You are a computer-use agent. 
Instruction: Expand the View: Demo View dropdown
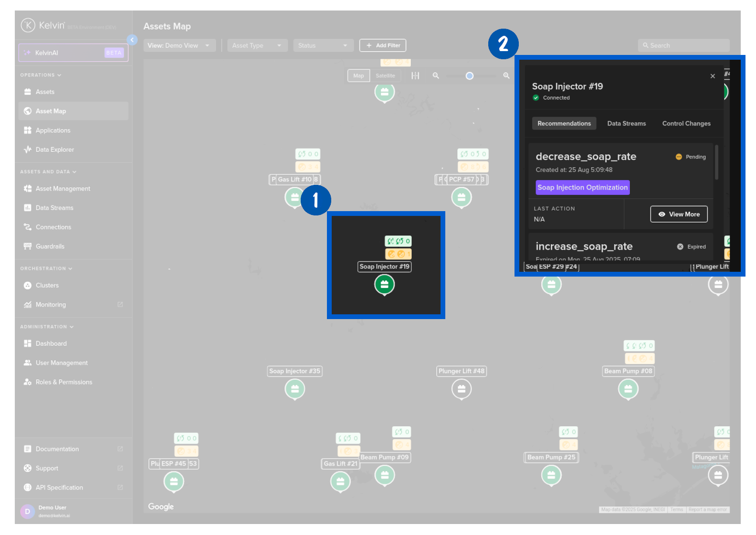(179, 45)
